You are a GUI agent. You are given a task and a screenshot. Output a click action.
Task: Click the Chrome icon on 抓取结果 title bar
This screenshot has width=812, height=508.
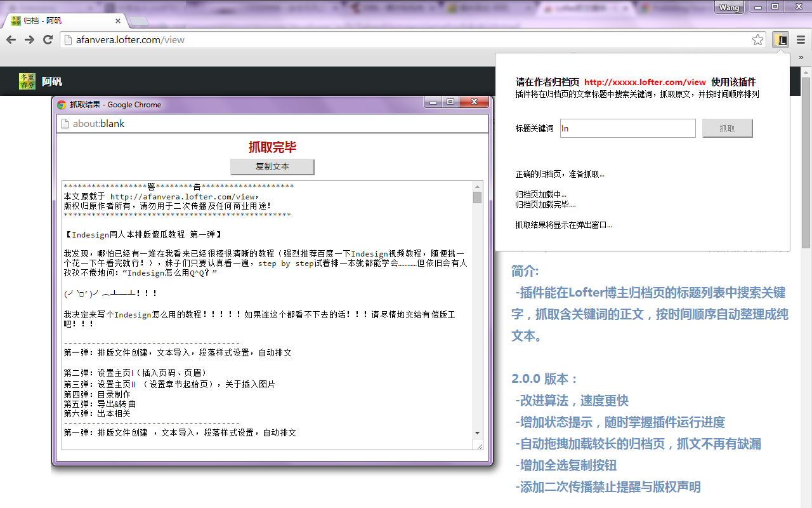(62, 104)
